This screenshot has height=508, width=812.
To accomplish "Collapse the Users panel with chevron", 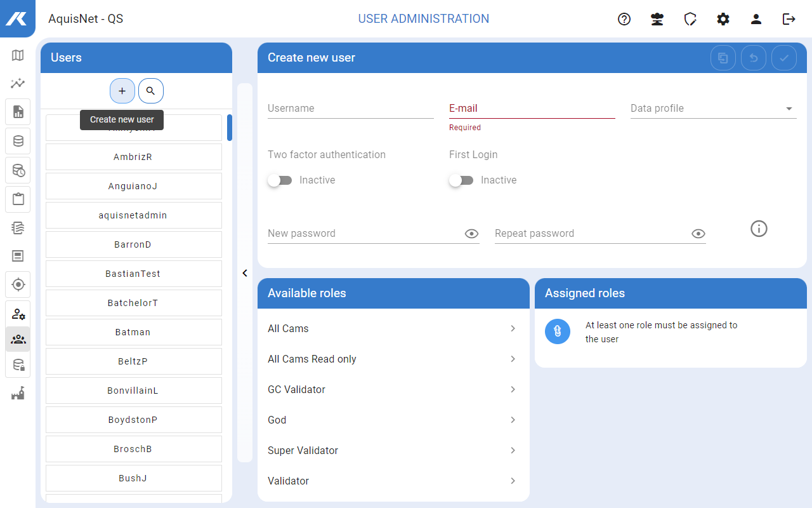I will [245, 273].
